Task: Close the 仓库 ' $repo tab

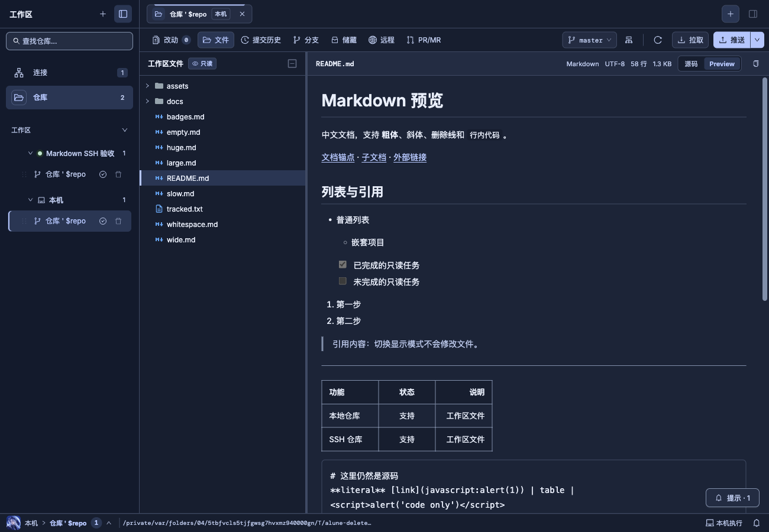Action: coord(242,14)
